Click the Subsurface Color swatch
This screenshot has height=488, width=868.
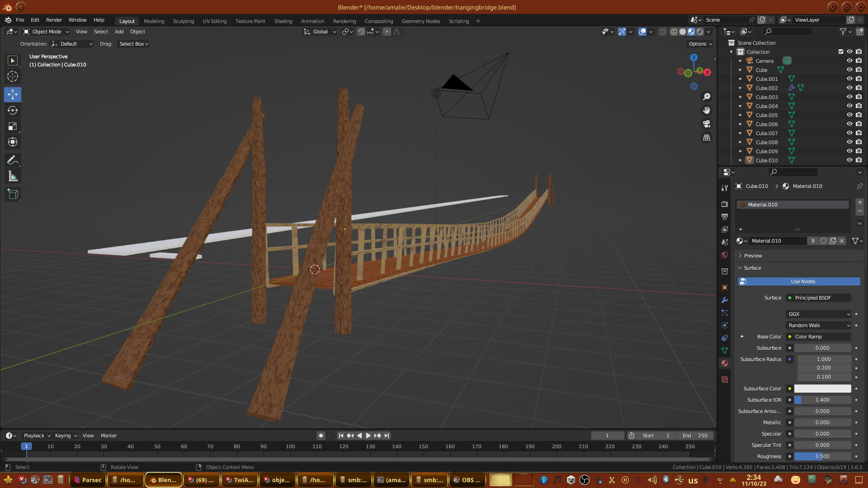pyautogui.click(x=822, y=389)
